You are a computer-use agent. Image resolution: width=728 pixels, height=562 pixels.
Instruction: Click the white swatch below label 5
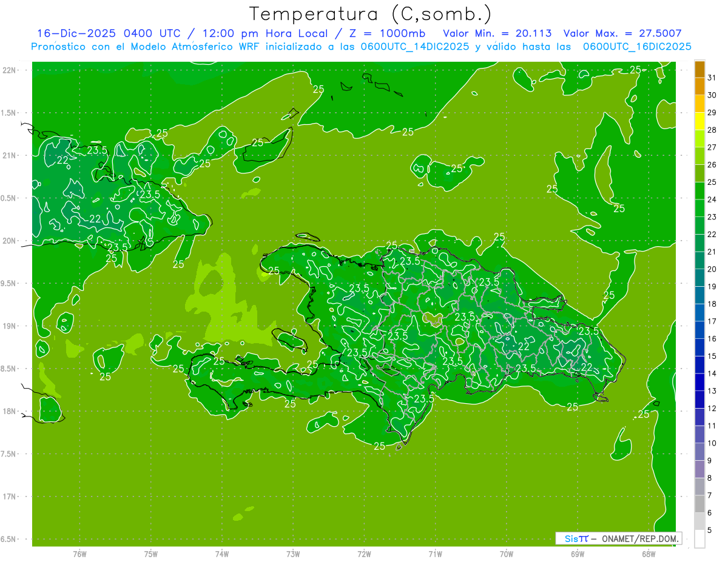tap(699, 538)
